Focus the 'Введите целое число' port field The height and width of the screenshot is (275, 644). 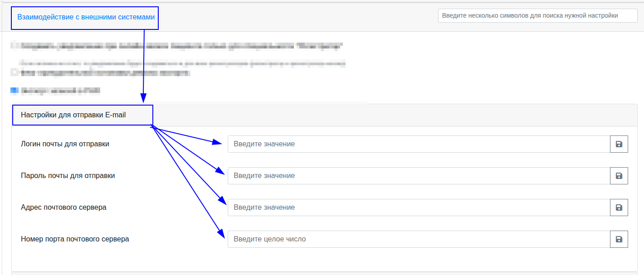coord(418,239)
